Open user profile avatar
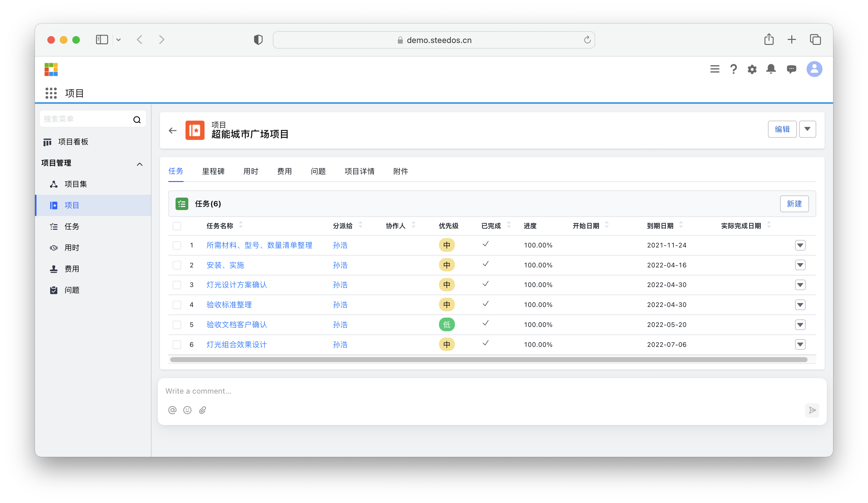The width and height of the screenshot is (868, 503). 814,69
